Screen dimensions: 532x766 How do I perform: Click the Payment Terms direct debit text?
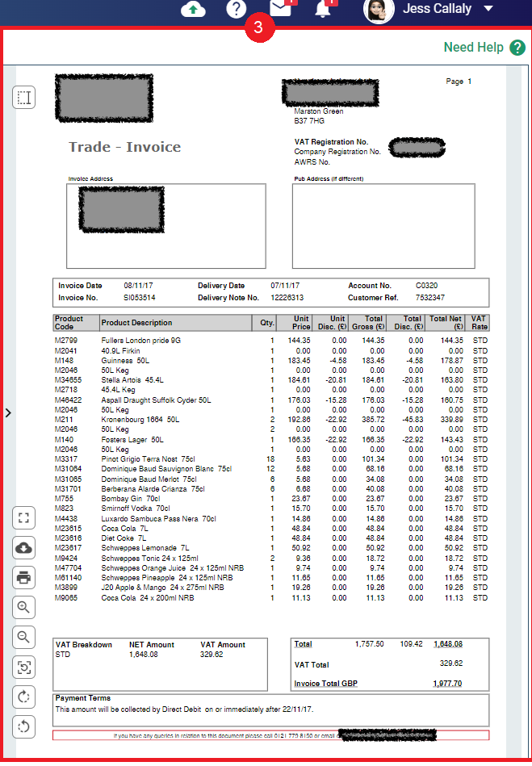(x=184, y=709)
